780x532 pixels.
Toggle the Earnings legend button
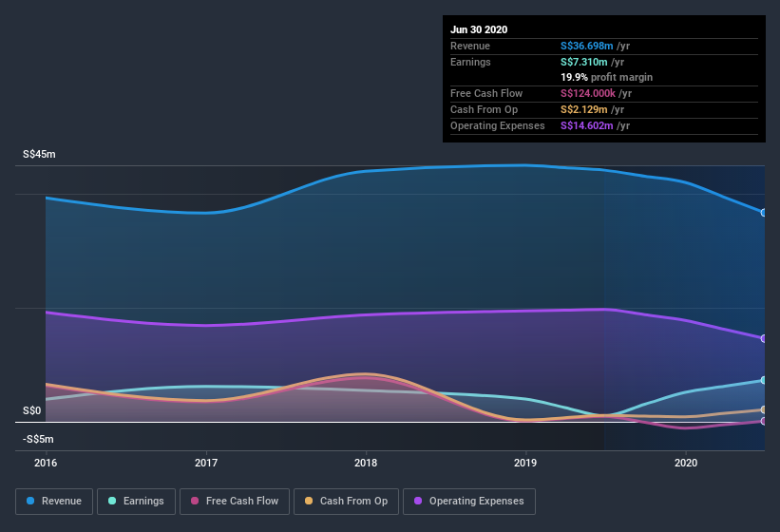[136, 502]
